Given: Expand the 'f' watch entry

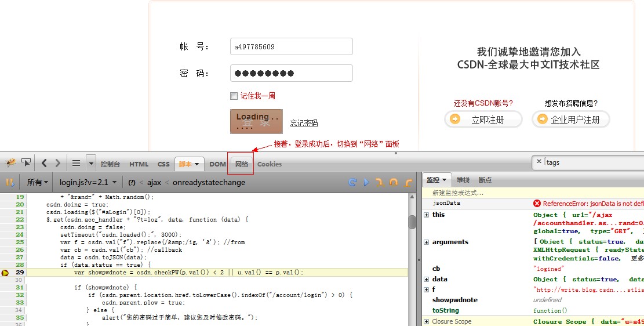Looking at the screenshot, I should 426,289.
